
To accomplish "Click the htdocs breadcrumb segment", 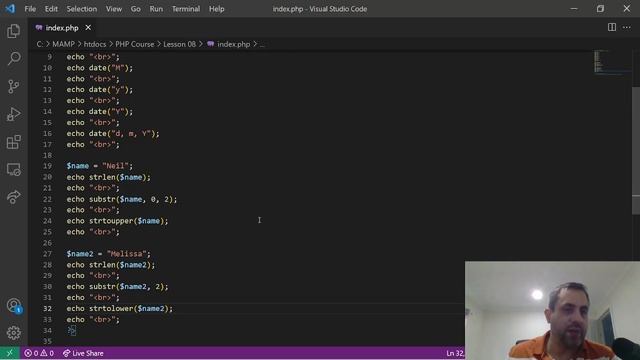I will pos(95,44).
